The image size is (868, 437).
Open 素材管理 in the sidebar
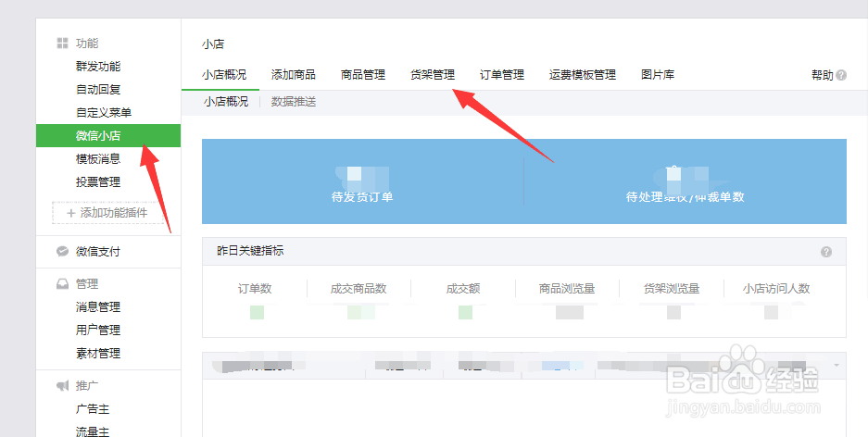98,354
